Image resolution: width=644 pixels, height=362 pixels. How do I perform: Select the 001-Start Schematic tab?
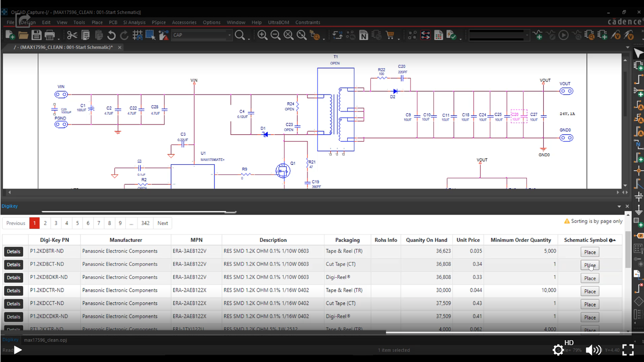pyautogui.click(x=63, y=47)
